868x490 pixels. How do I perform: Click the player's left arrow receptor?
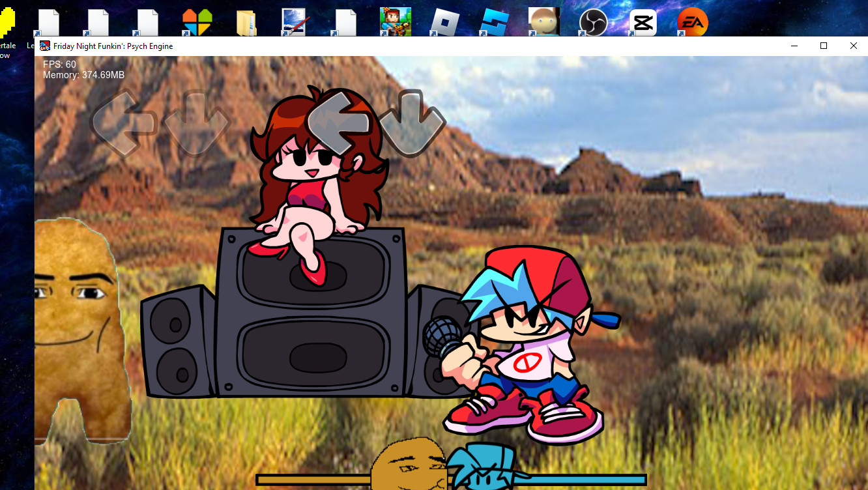pyautogui.click(x=339, y=122)
